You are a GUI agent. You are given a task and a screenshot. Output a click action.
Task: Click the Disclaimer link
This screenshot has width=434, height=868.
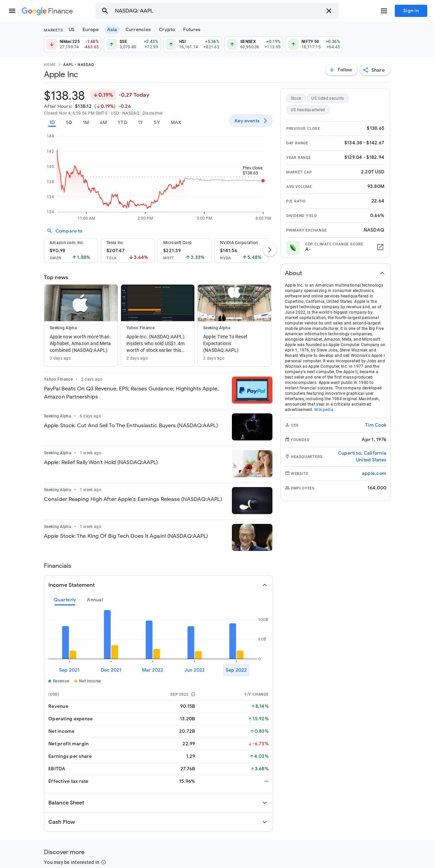[152, 113]
